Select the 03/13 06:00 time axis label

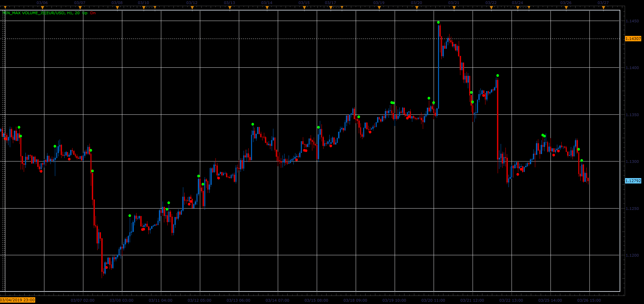[x=238, y=300]
